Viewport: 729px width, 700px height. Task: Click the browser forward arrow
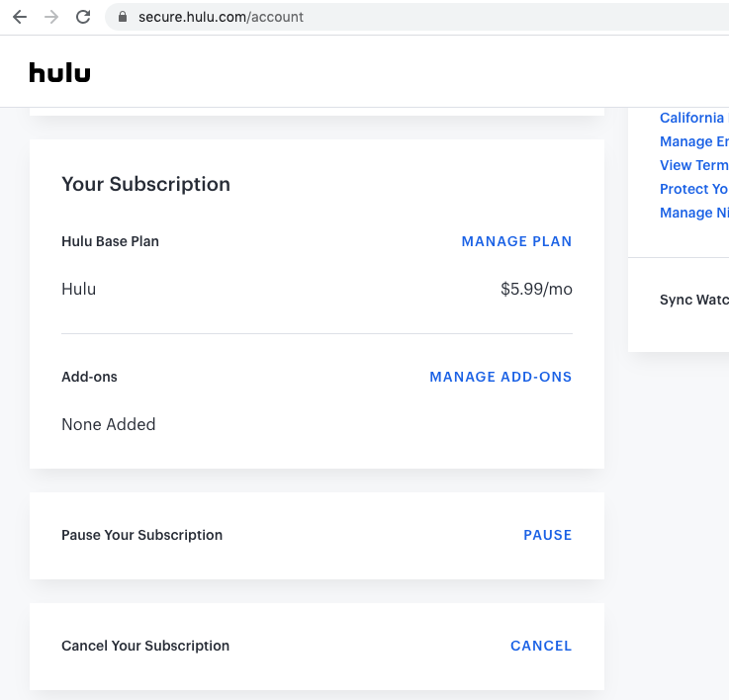pos(51,17)
